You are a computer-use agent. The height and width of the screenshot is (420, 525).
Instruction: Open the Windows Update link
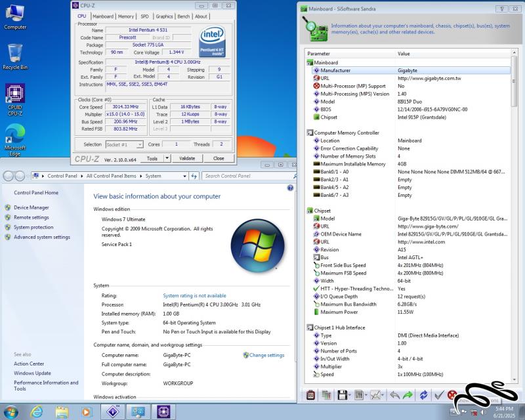click(x=32, y=373)
